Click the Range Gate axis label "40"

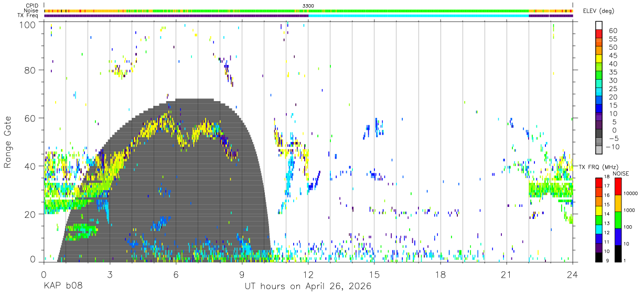tap(30, 166)
